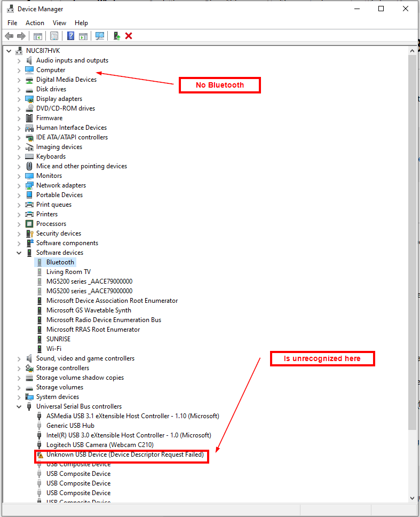This screenshot has width=420, height=517.
Task: Select Intel(R) USB 3.0 eXtensible Host Controller
Action: 129,435
